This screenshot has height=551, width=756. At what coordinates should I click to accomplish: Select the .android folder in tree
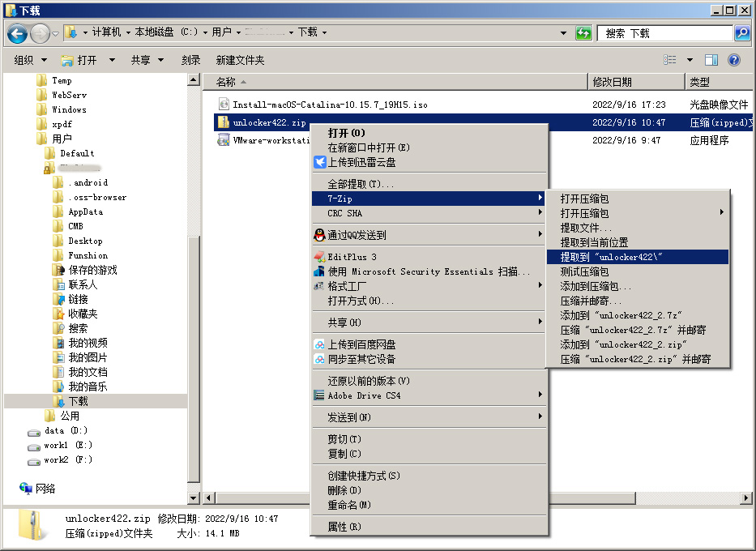pos(88,182)
